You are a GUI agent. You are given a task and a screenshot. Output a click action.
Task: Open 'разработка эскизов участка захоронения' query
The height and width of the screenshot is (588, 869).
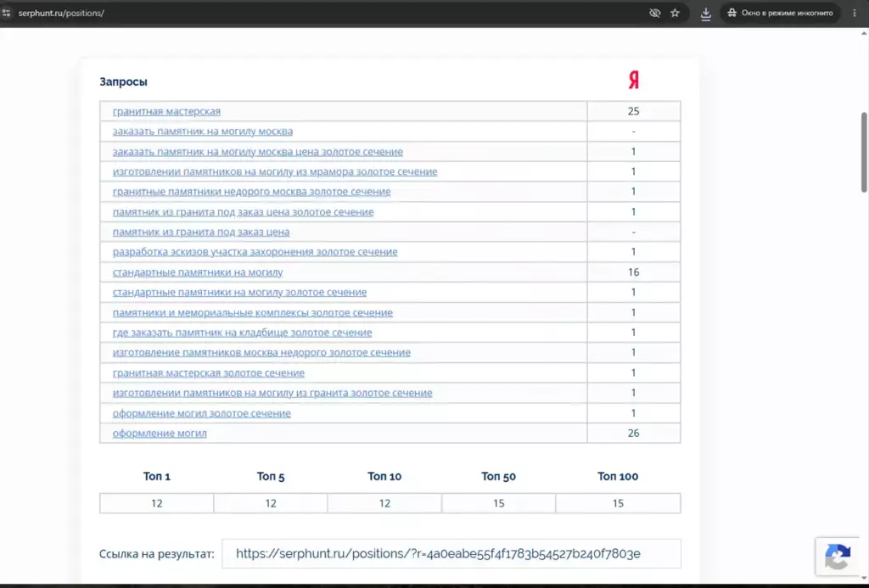pos(255,252)
